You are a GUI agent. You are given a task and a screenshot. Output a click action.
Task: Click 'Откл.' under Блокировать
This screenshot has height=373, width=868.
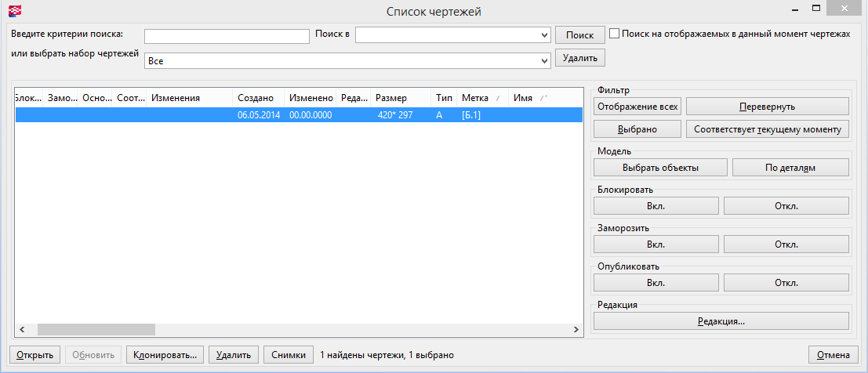[786, 206]
